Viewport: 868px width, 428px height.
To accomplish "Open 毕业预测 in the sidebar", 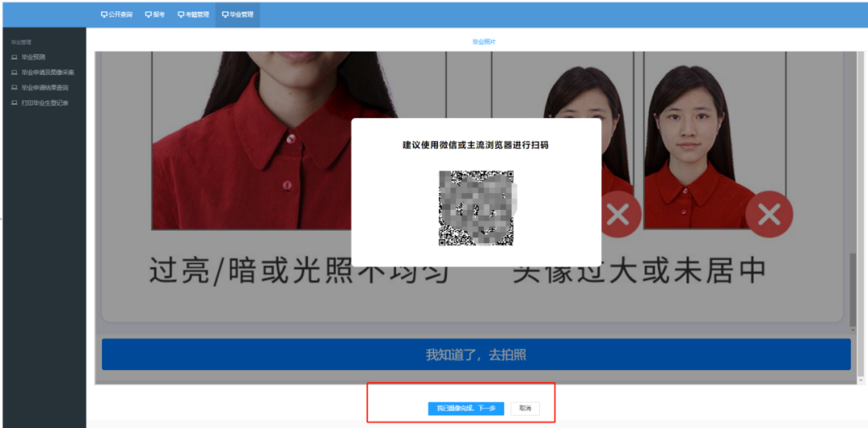I will (32, 57).
